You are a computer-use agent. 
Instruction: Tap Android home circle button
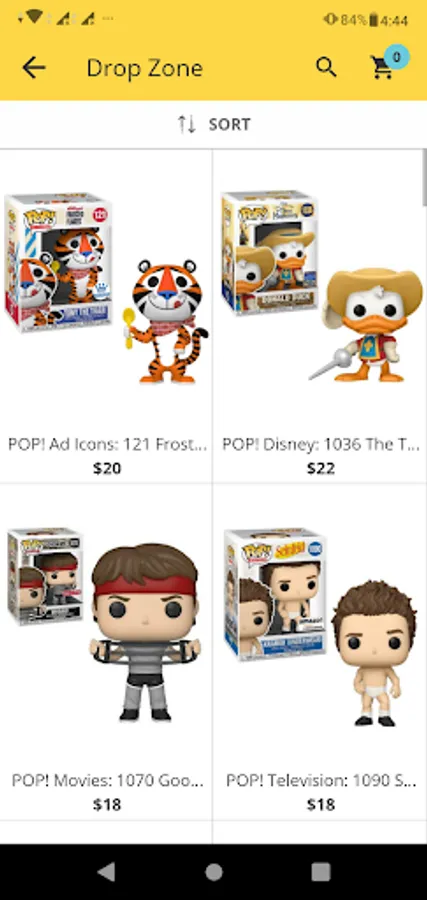(x=214, y=872)
